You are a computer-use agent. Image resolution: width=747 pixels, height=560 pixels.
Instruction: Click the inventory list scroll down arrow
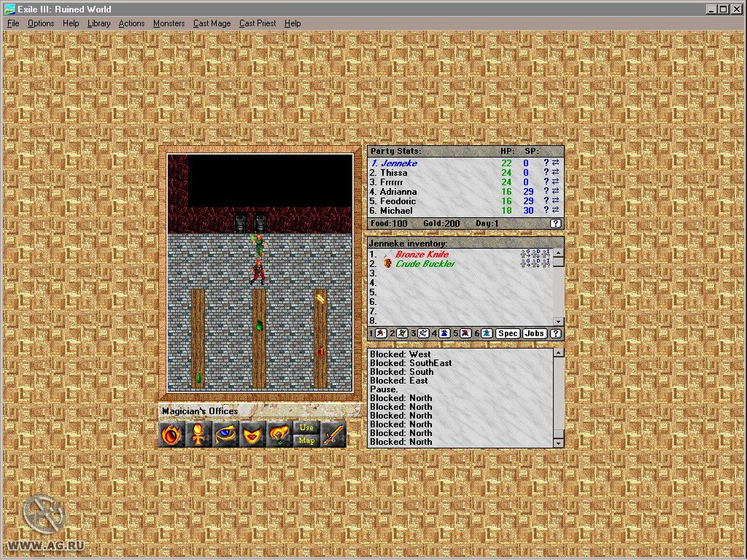pyautogui.click(x=558, y=322)
